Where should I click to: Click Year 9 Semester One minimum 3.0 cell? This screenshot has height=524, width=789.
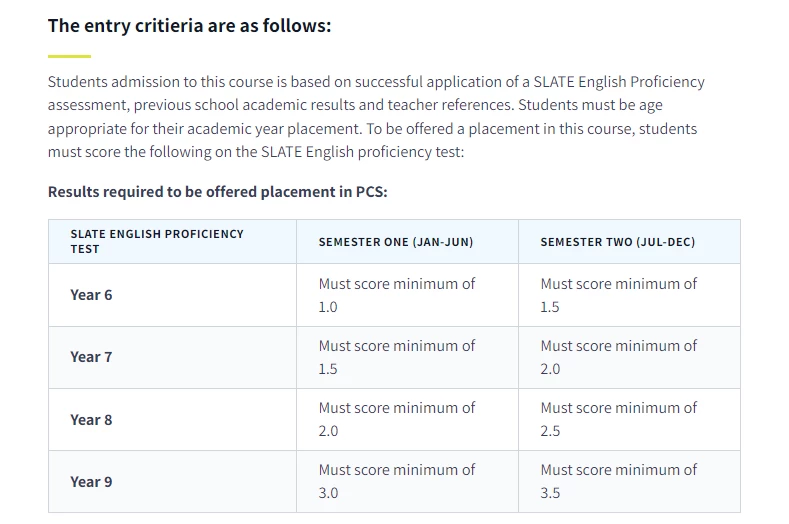[407, 481]
